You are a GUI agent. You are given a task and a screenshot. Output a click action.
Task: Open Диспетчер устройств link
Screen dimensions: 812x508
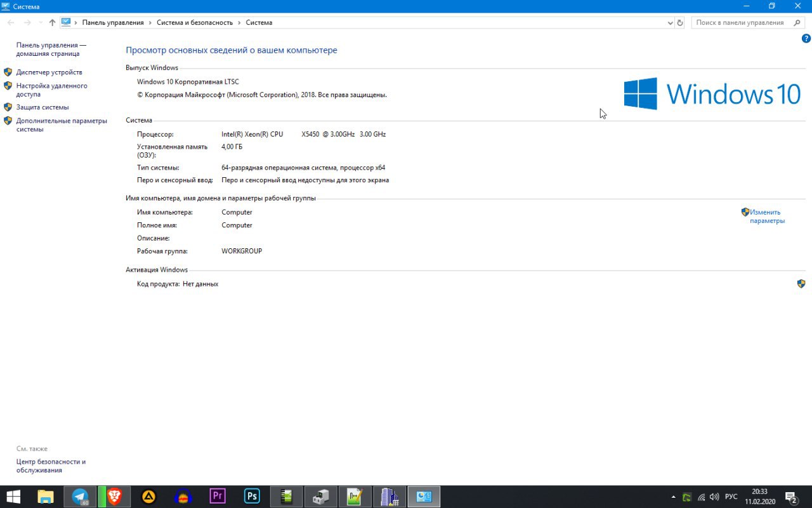(49, 72)
